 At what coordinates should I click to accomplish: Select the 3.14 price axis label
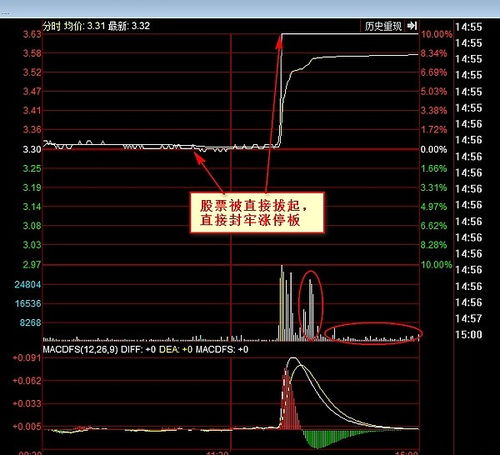point(32,207)
